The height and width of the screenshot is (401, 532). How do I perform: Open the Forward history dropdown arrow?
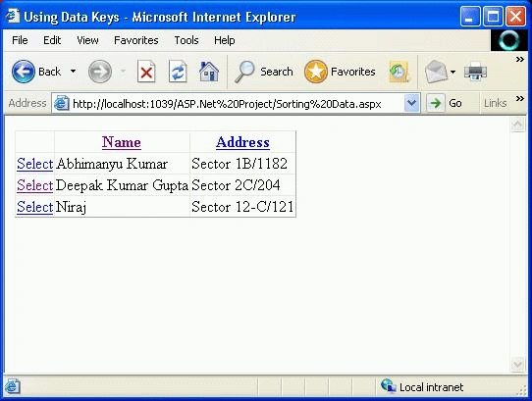tap(123, 72)
